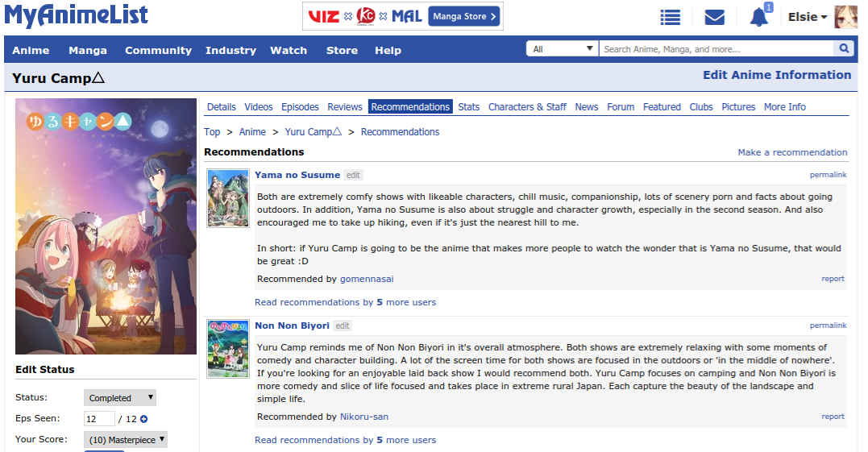Increment episodes seen with plus icon

pyautogui.click(x=144, y=419)
